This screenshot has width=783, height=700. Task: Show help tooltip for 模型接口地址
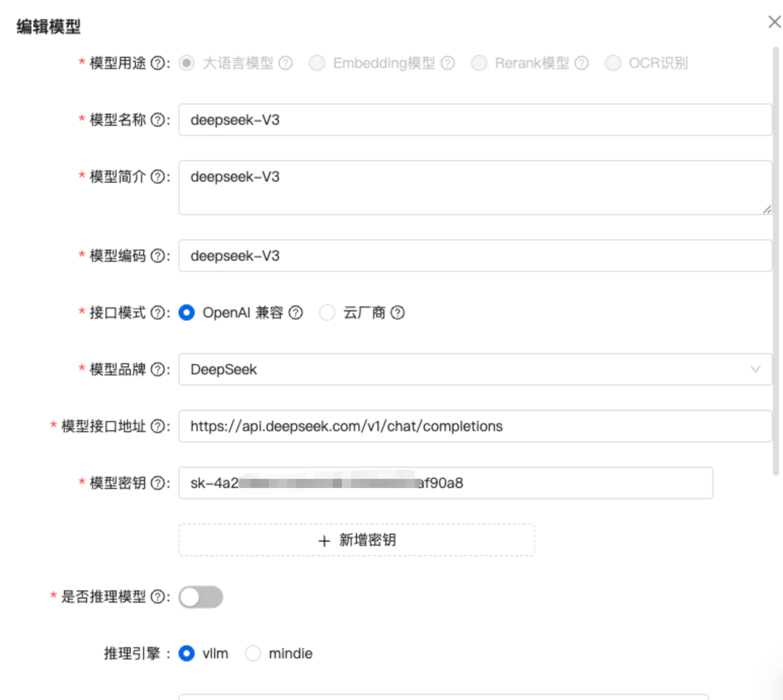159,426
